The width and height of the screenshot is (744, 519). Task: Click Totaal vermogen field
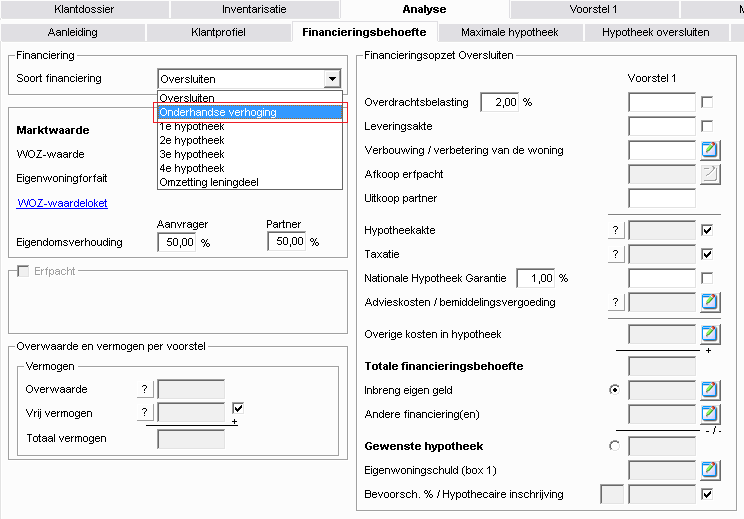(x=191, y=439)
